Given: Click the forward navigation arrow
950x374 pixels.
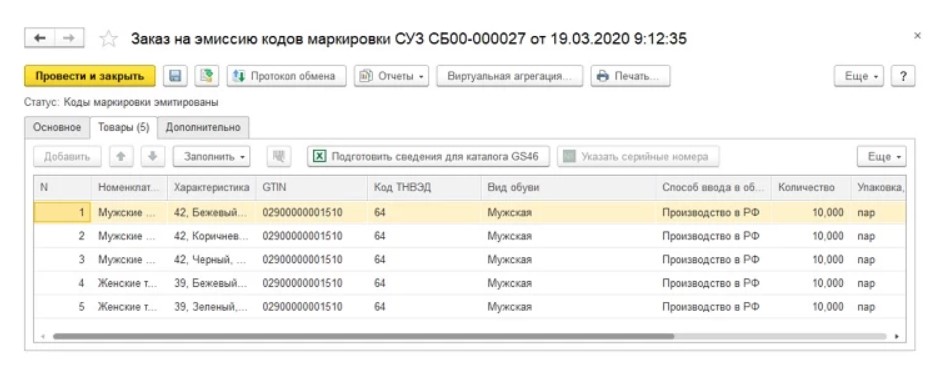Looking at the screenshot, I should coord(69,38).
